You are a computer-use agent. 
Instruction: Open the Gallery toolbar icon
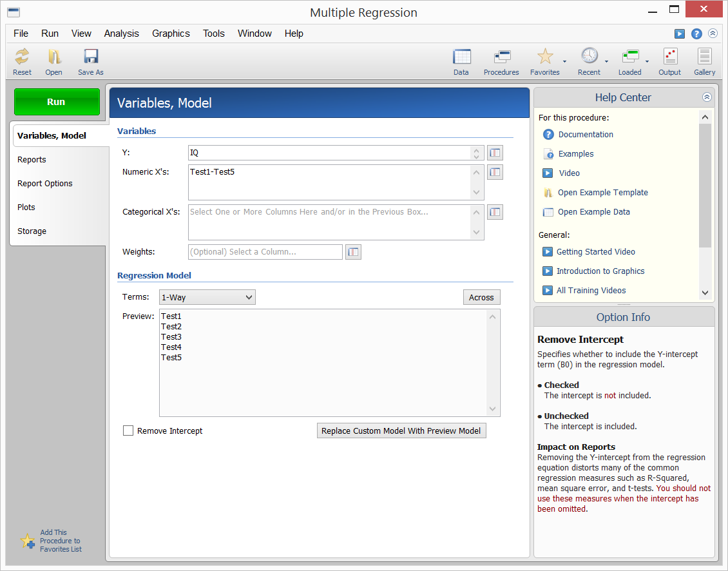704,57
